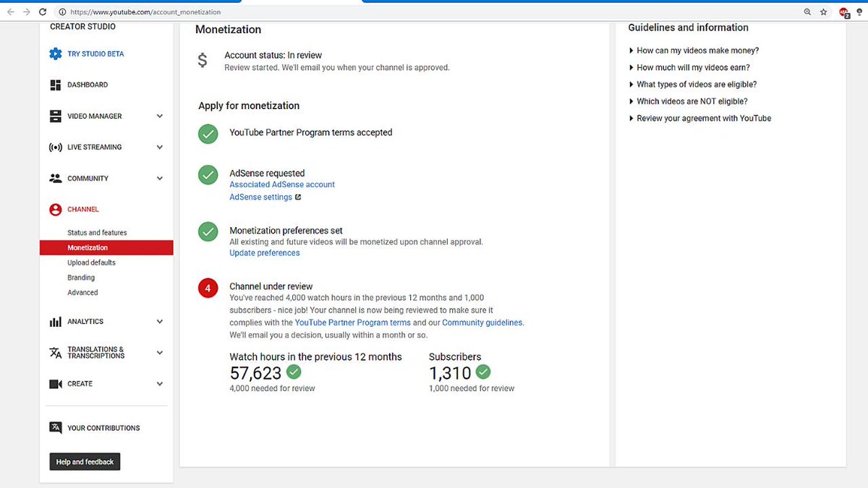Click the browser forward arrow
Image resolution: width=868 pixels, height=488 pixels.
tap(27, 12)
